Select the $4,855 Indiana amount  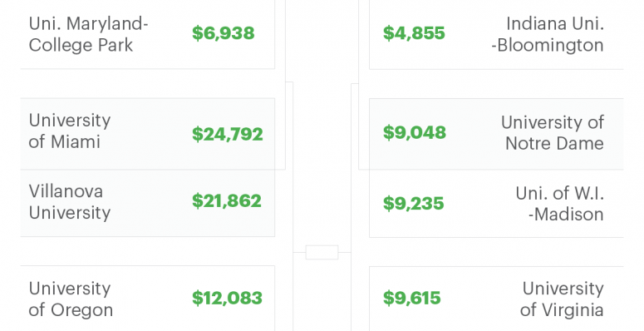click(414, 33)
